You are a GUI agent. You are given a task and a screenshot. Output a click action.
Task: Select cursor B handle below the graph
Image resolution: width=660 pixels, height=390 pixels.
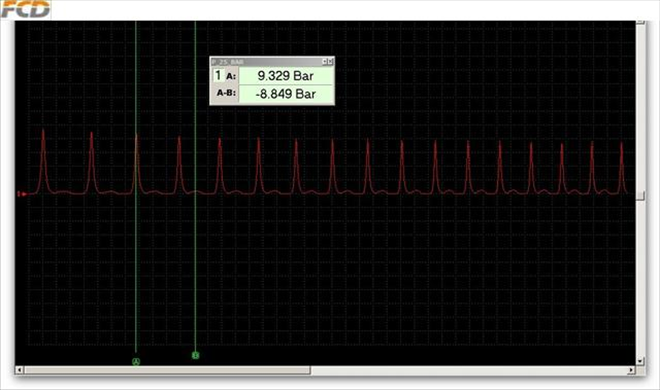click(195, 356)
